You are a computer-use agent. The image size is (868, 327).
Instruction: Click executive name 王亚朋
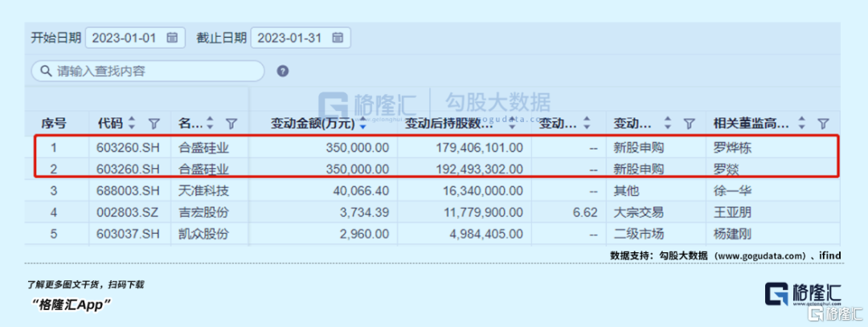coord(733,212)
